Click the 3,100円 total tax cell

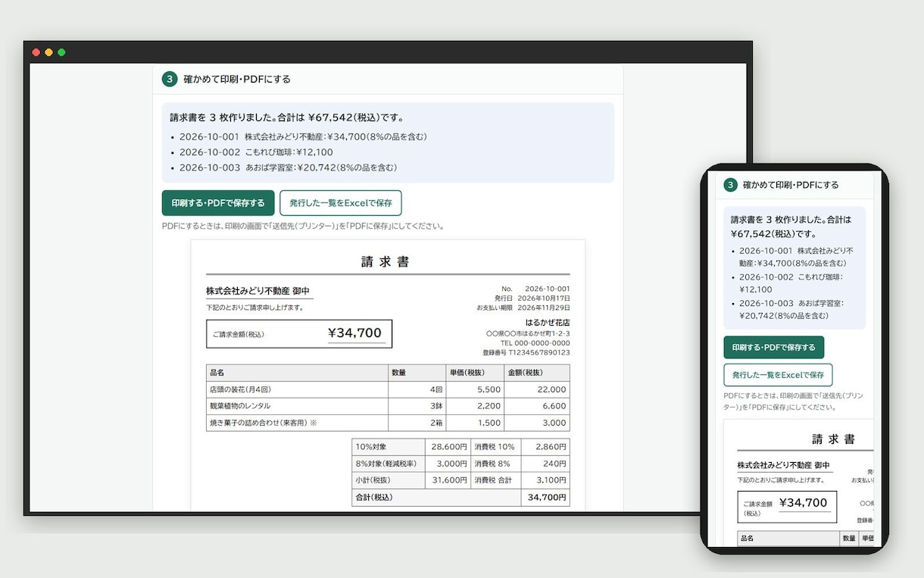point(545,480)
